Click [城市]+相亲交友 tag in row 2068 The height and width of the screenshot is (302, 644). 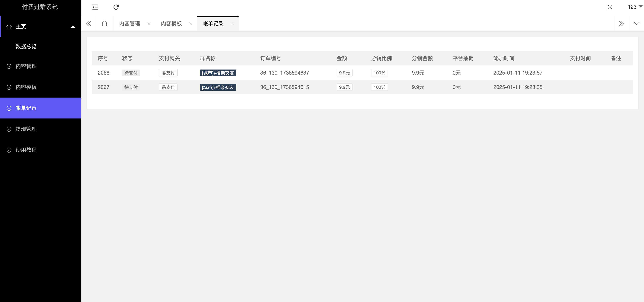pyautogui.click(x=218, y=73)
